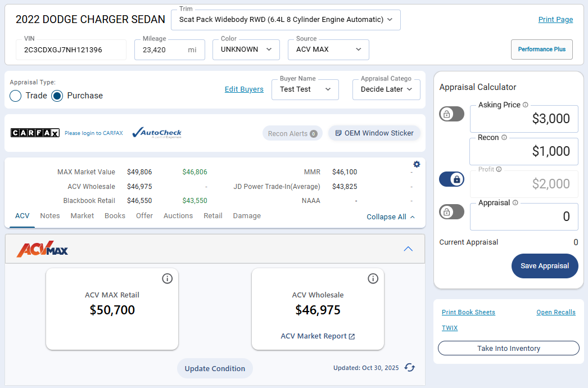Viewport: 588px width, 388px height.
Task: Open the Trim dropdown
Action: coord(286,20)
